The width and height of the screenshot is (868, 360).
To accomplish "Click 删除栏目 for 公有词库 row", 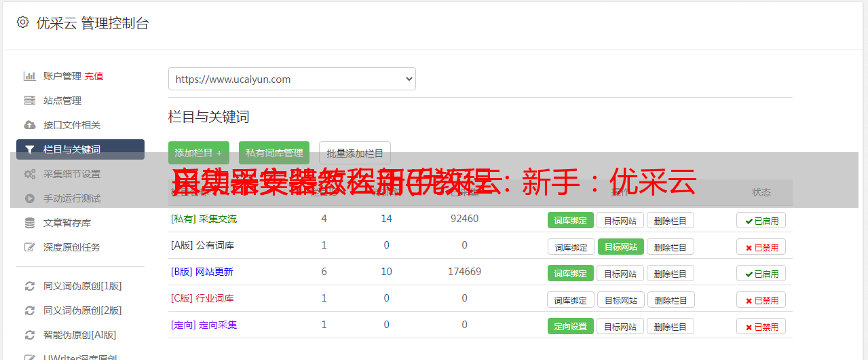I will (671, 247).
